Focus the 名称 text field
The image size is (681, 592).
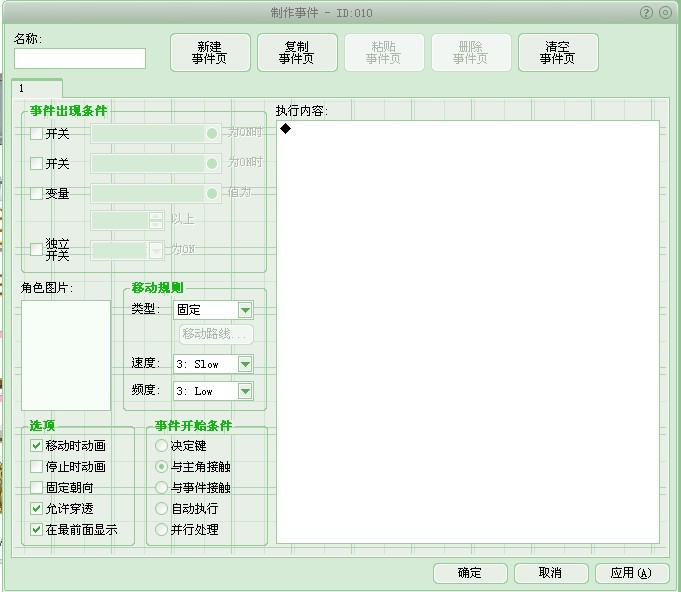80,58
